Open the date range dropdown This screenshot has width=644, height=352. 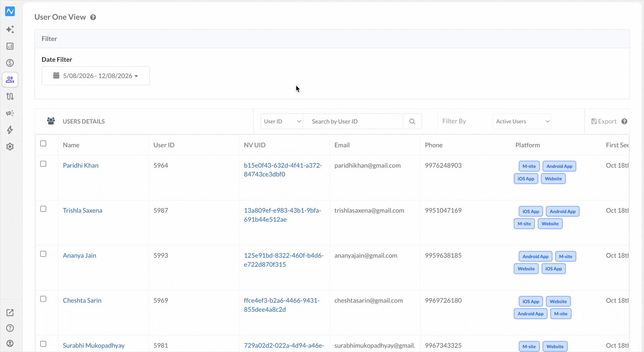point(96,76)
